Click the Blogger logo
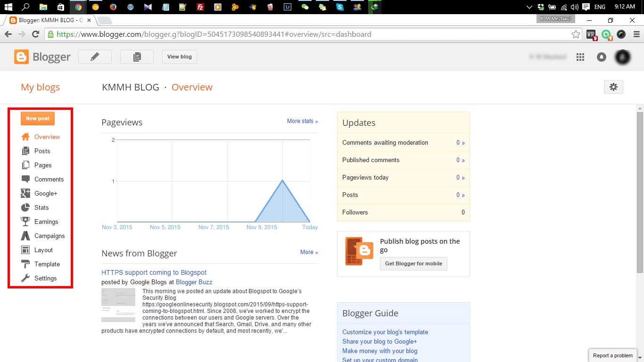 (42, 57)
